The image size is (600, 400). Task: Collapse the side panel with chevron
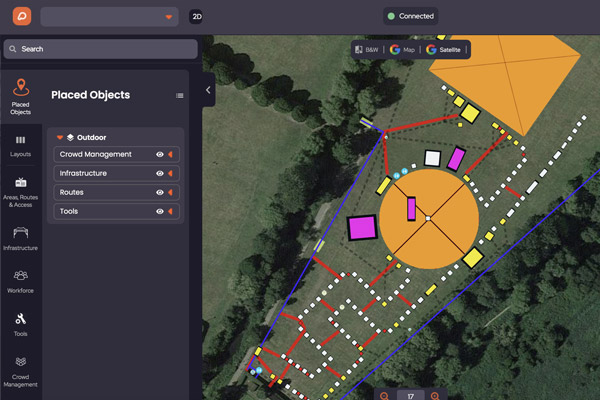[208, 90]
